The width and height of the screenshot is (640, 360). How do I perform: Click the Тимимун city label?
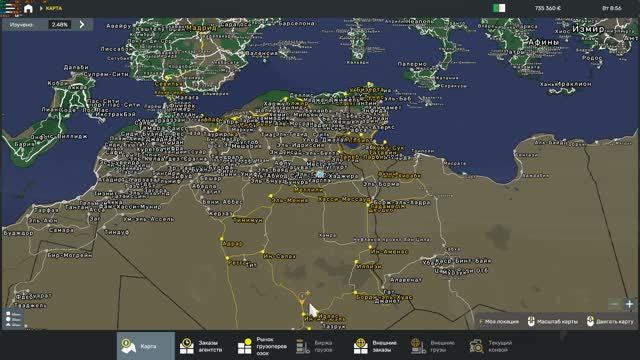coord(247,220)
